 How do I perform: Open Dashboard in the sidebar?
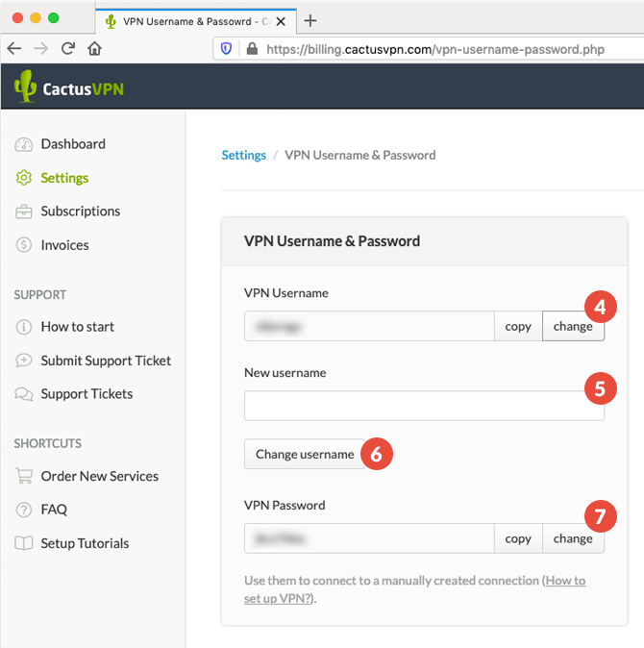pos(73,144)
